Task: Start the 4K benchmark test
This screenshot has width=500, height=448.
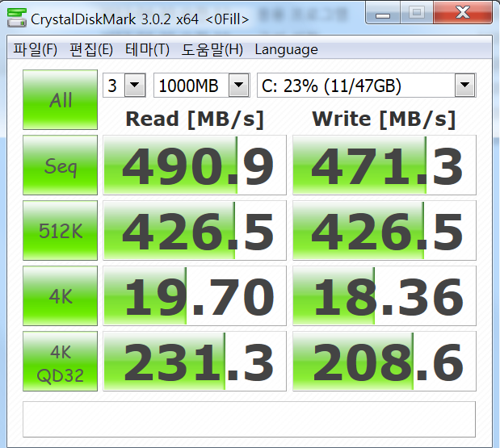Action: [x=61, y=296]
